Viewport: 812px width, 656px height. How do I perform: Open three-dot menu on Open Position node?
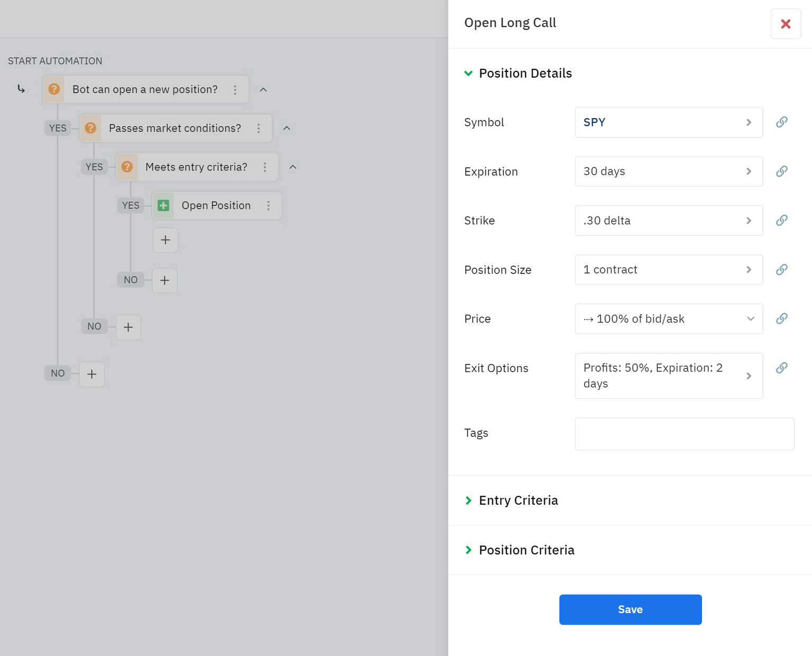click(x=269, y=206)
